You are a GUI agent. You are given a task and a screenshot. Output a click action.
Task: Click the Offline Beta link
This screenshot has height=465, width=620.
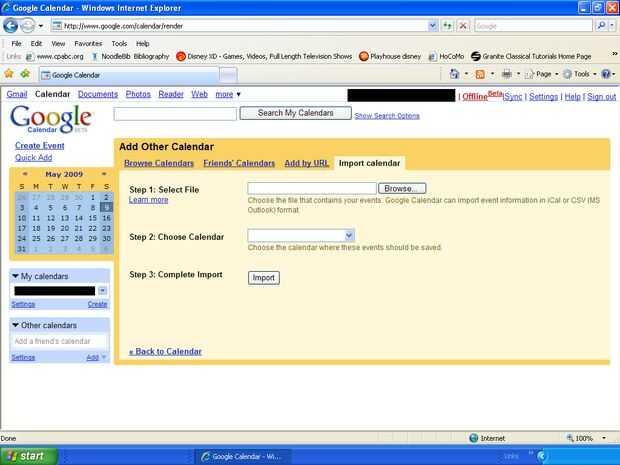[x=482, y=96]
